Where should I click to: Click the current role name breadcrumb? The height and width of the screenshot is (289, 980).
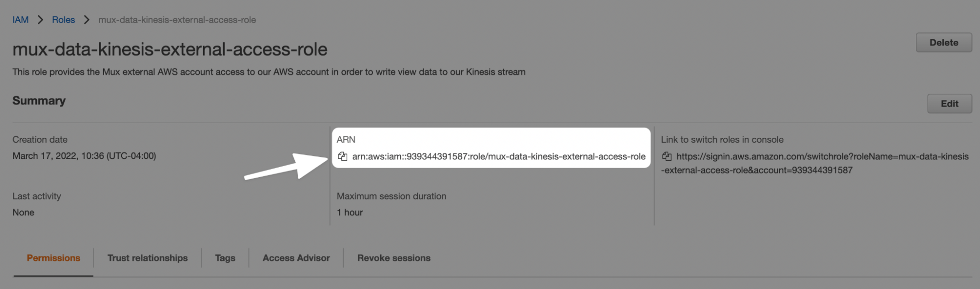tap(177, 20)
